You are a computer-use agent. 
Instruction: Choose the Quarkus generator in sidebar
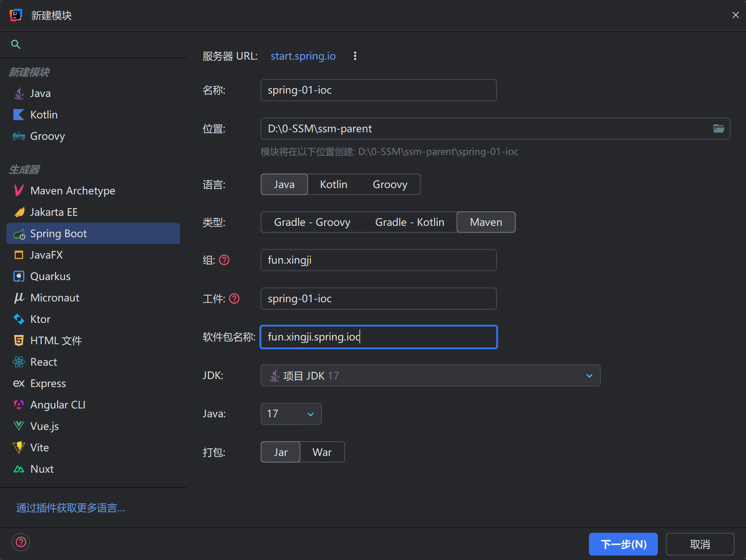tap(50, 277)
